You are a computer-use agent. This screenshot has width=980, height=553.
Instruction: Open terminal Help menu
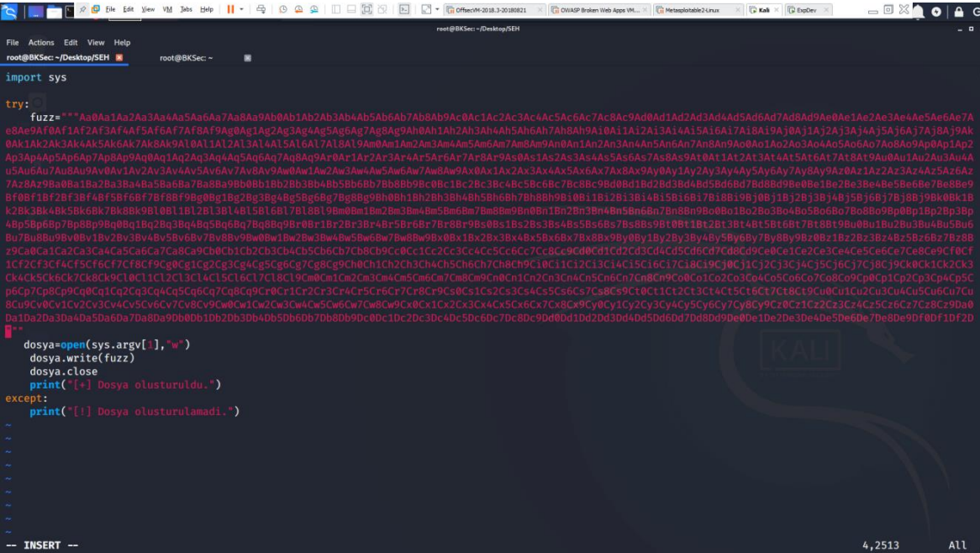click(122, 43)
